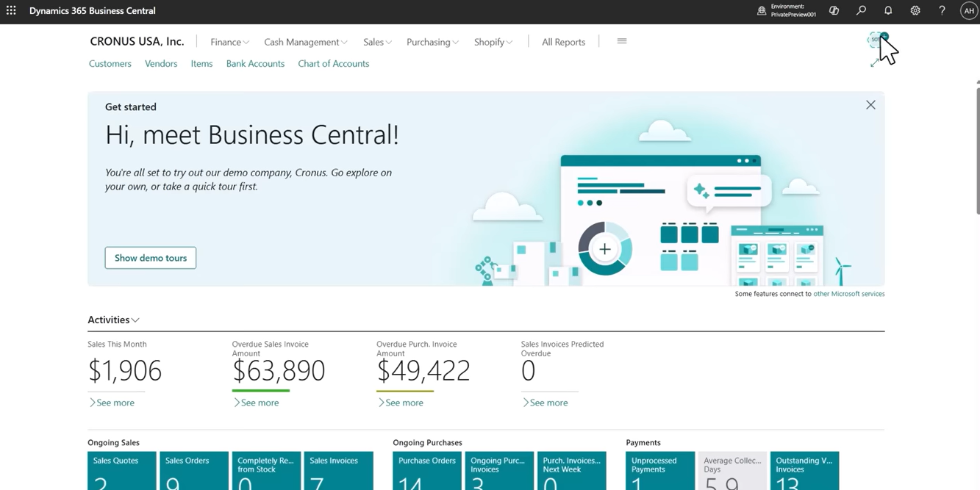The width and height of the screenshot is (980, 490).
Task: Open the Unprocessed Payments tile
Action: pyautogui.click(x=660, y=471)
